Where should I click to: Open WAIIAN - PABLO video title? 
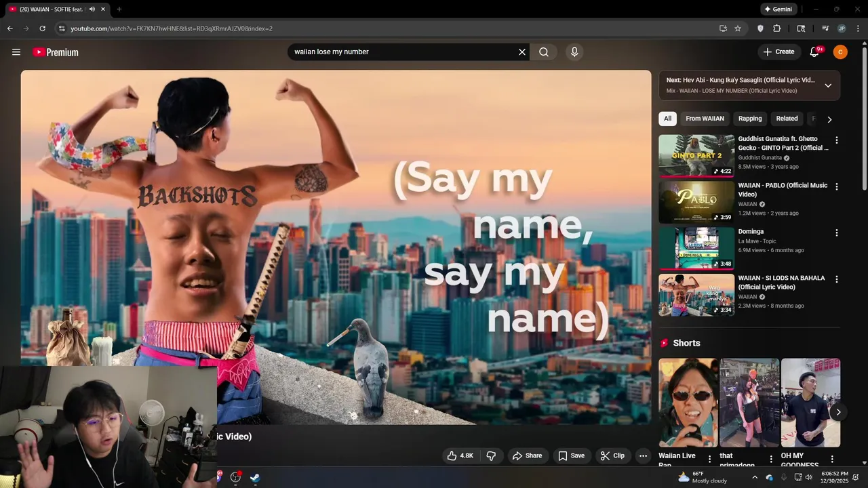coord(783,190)
